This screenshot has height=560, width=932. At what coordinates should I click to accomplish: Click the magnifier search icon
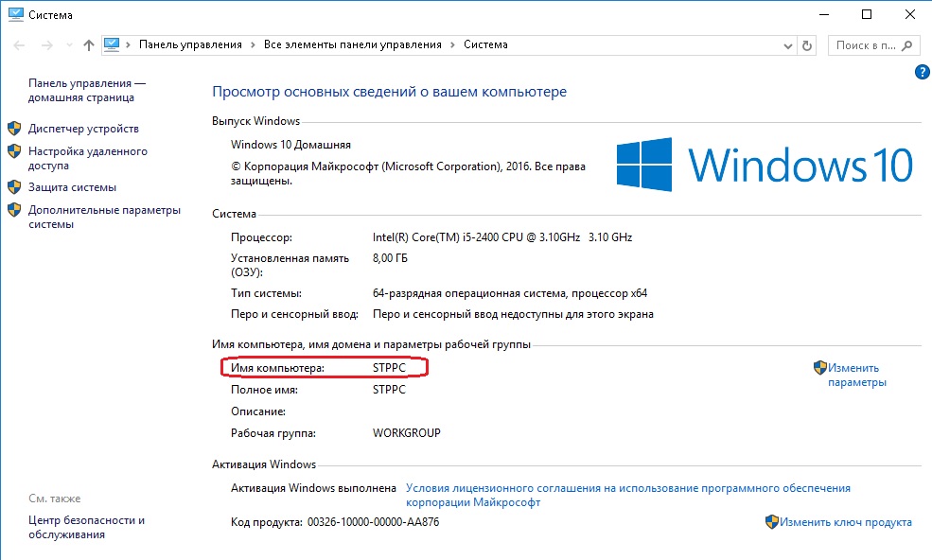[906, 45]
